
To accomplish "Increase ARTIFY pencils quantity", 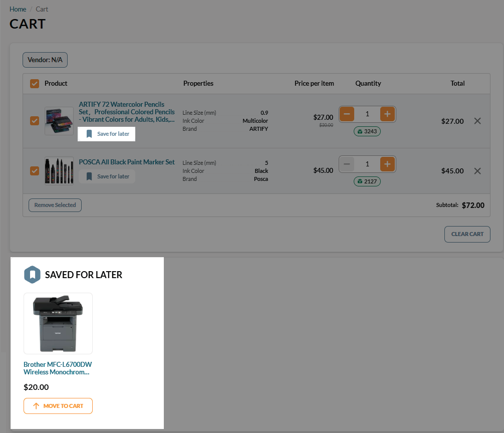I will tap(387, 114).
